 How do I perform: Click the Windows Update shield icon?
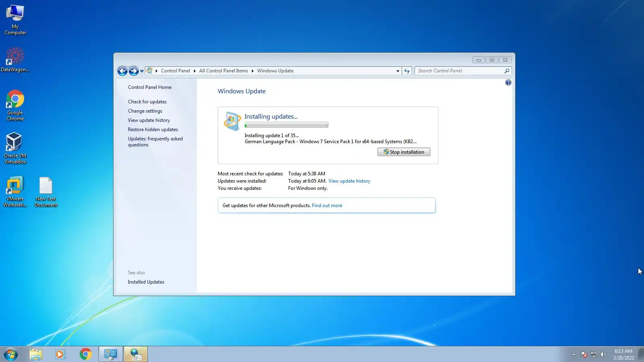tap(232, 121)
